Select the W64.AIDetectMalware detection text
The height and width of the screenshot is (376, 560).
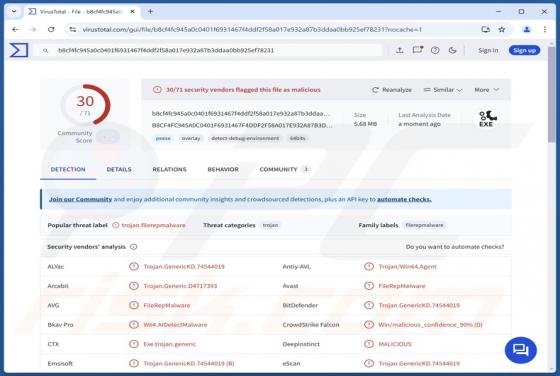click(x=175, y=325)
